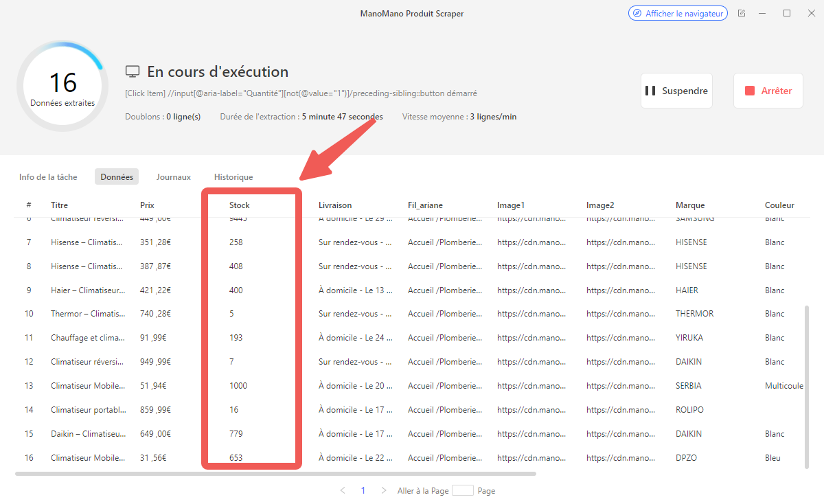Click price 740 ,28€ in row 10
Viewport: 824px width, 504px height.
pos(157,314)
